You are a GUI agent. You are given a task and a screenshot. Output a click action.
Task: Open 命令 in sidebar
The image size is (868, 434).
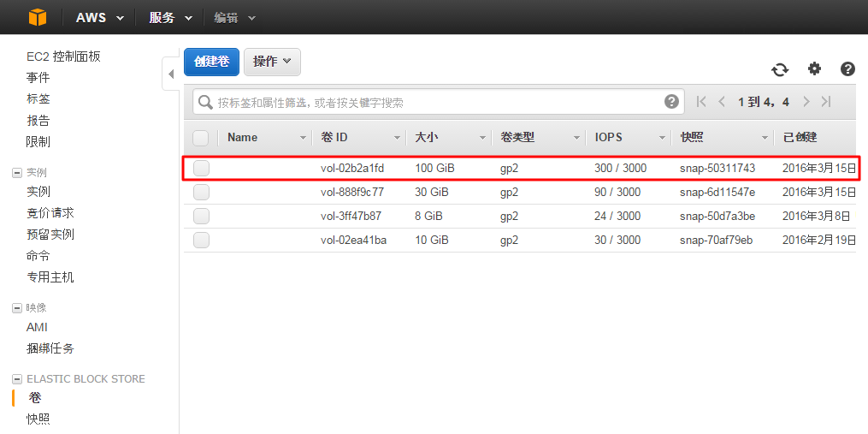click(38, 256)
